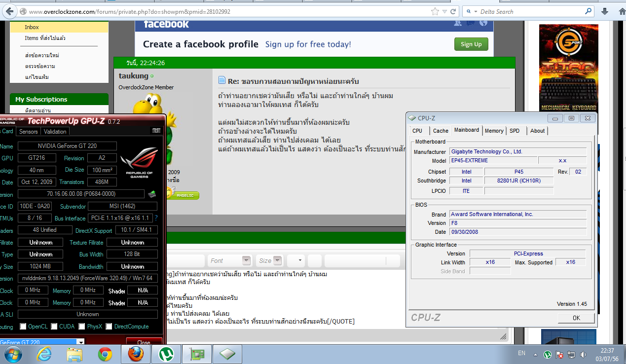Click the Delta Search input field
The image size is (626, 364).
(x=531, y=11)
